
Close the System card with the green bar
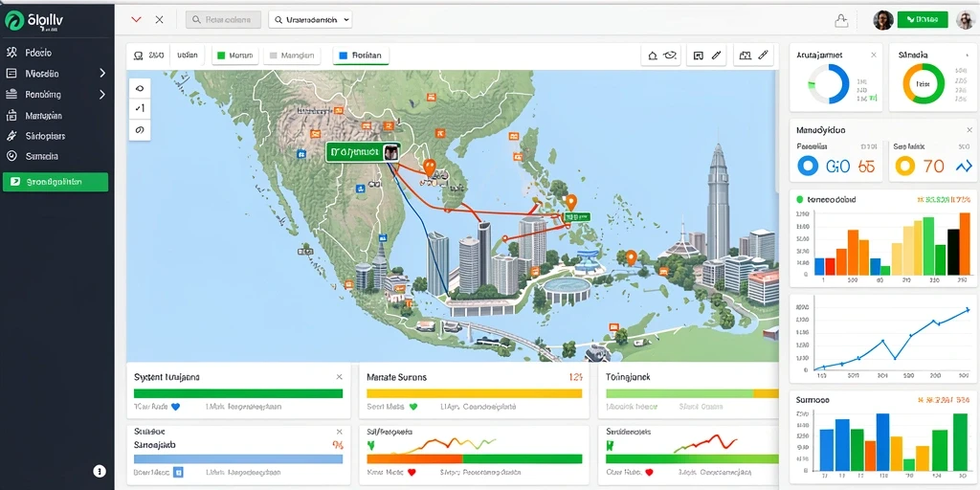[340, 377]
